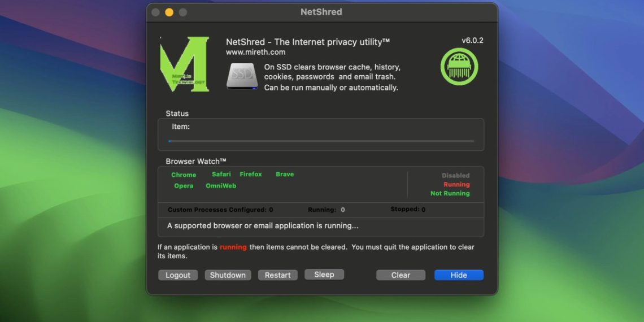The height and width of the screenshot is (322, 644).
Task: Click the red Running legend label
Action: pos(456,185)
